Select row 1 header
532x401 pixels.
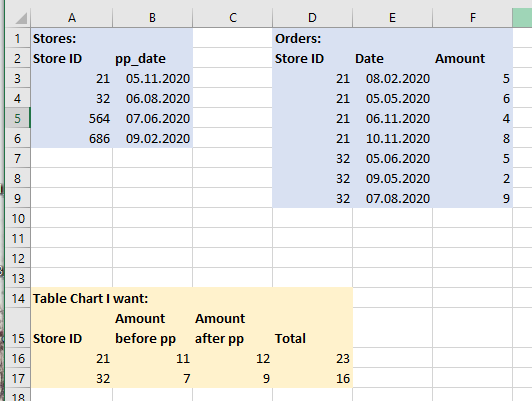point(18,38)
